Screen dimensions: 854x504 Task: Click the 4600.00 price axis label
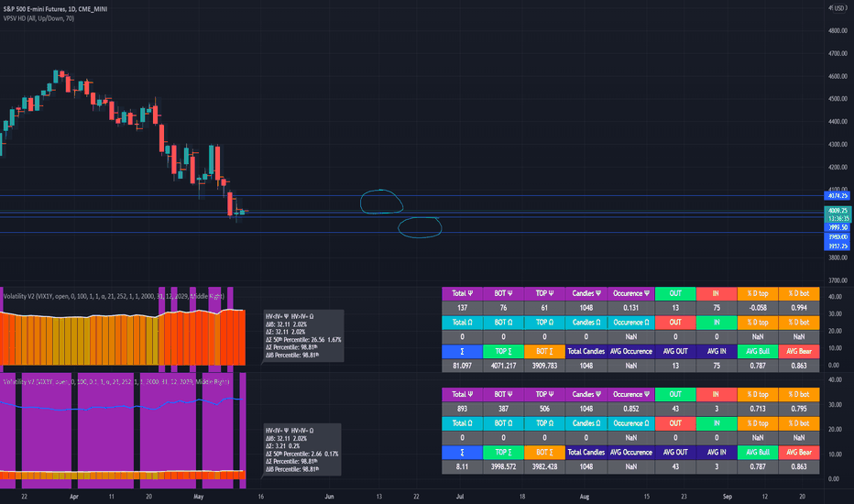tap(838, 76)
